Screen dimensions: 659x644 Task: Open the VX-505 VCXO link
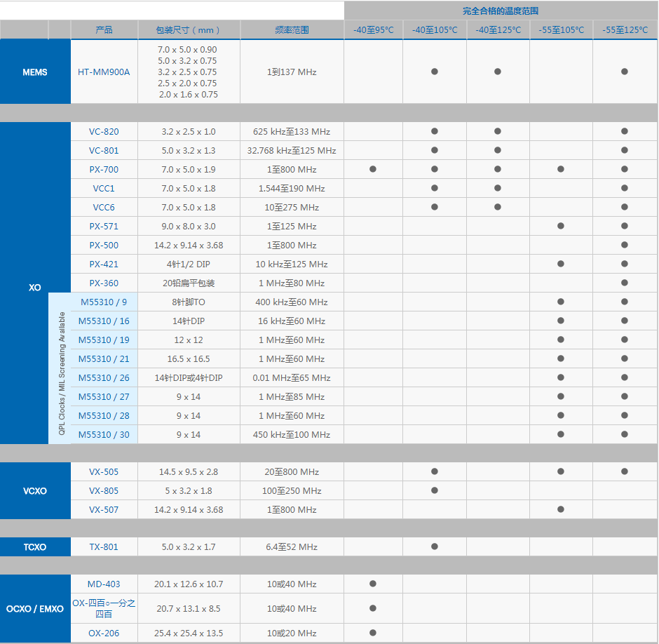point(104,471)
